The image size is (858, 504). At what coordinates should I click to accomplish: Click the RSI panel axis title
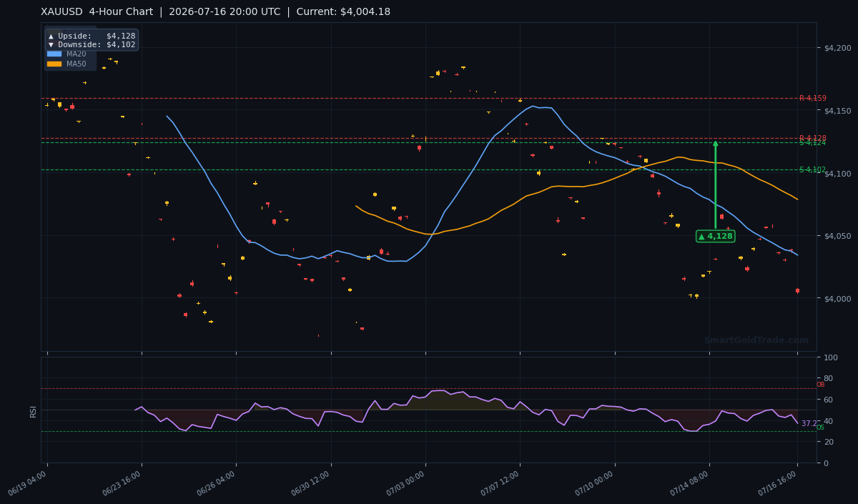pos(33,410)
